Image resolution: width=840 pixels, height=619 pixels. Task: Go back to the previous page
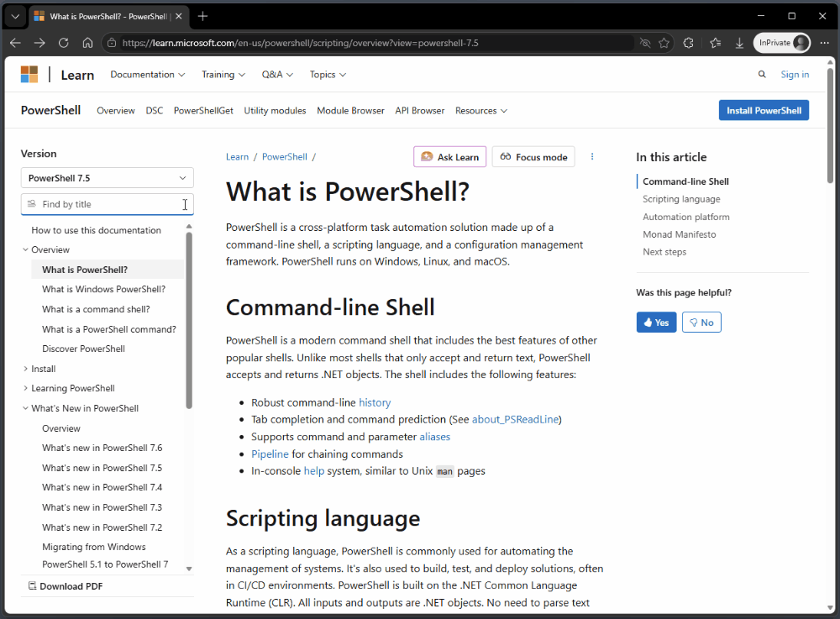[15, 43]
